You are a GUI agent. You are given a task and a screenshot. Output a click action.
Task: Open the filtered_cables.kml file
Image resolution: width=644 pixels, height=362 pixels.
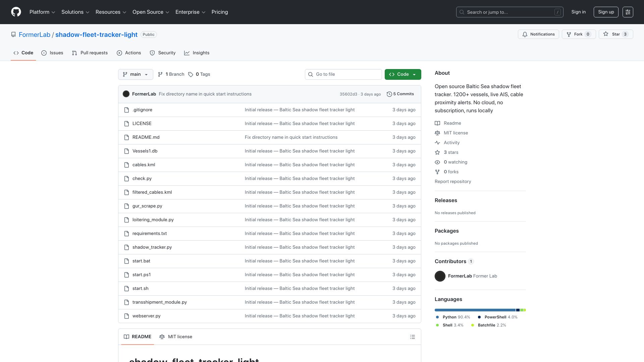pyautogui.click(x=152, y=192)
